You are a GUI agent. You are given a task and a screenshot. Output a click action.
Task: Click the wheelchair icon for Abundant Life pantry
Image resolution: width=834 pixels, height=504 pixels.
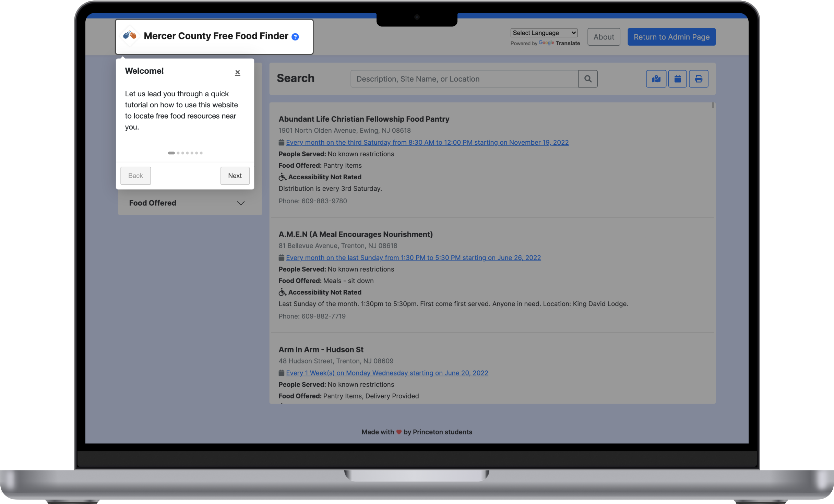[x=282, y=177]
